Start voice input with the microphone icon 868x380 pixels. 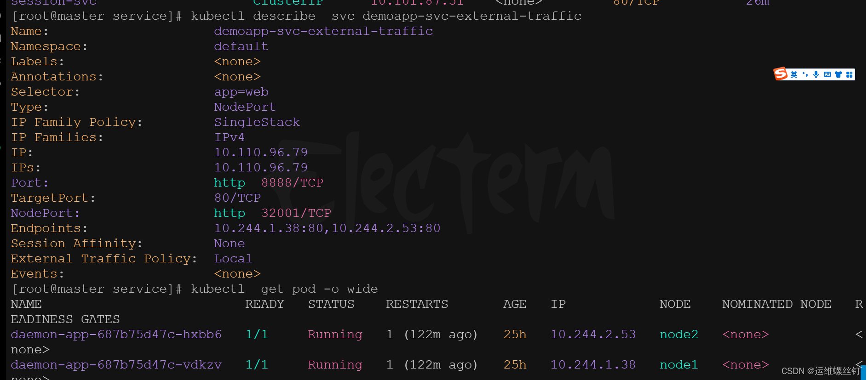click(x=816, y=74)
